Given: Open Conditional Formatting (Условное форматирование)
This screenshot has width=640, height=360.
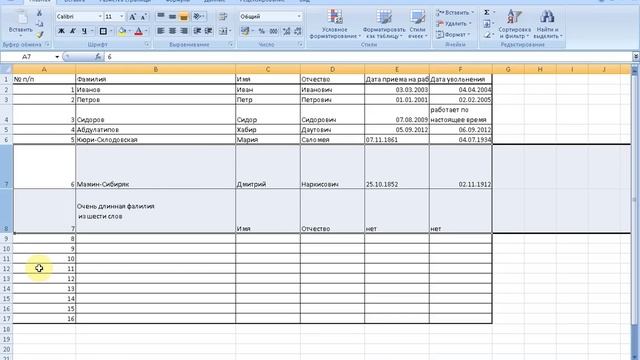Looking at the screenshot, I should click(x=335, y=24).
